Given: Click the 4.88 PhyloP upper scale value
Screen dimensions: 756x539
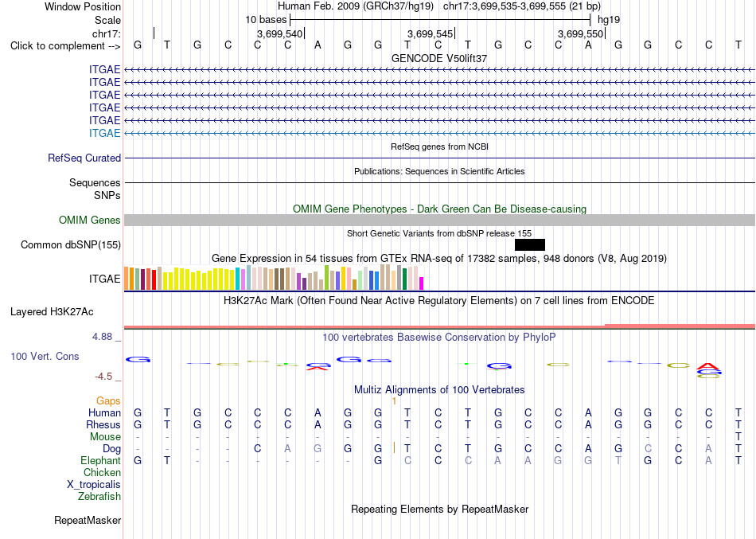Looking at the screenshot, I should pos(102,336).
